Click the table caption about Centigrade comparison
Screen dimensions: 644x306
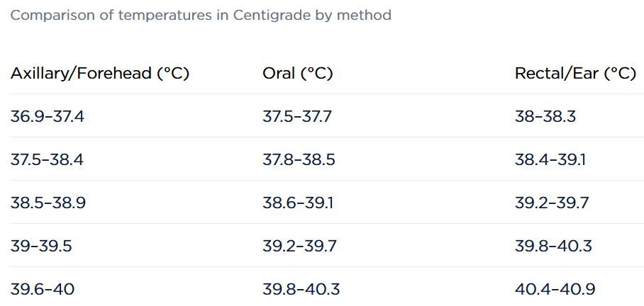[201, 16]
